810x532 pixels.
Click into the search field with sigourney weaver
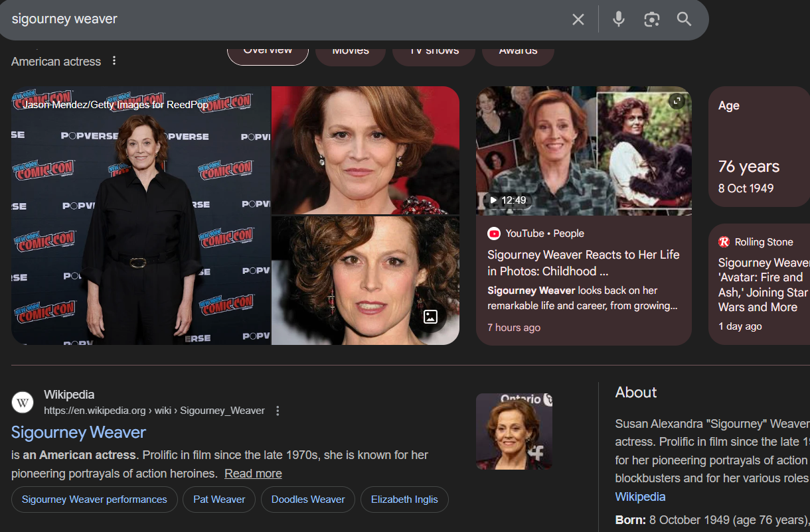pos(285,19)
